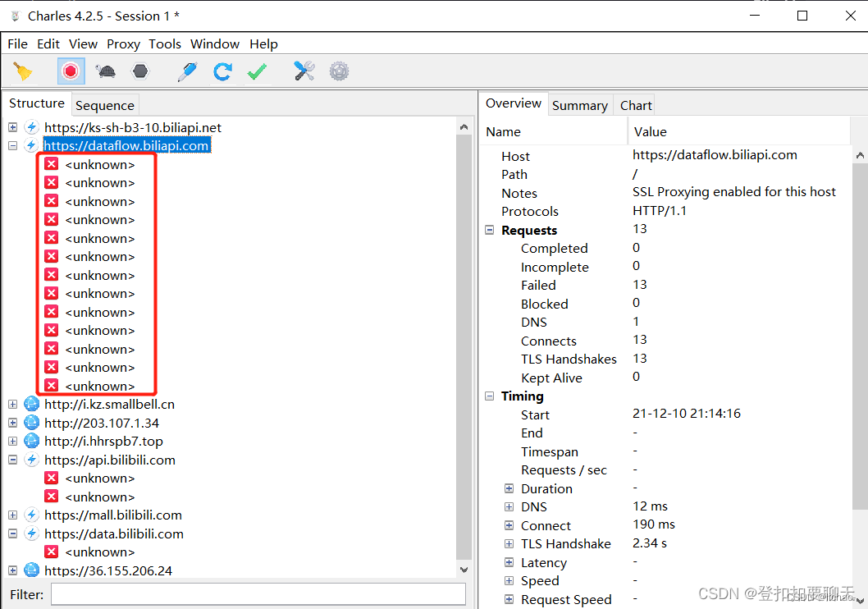Select https://ks-sh-b3-10.biliapi.net tree entry
Image resolution: width=868 pixels, height=609 pixels.
coord(133,127)
